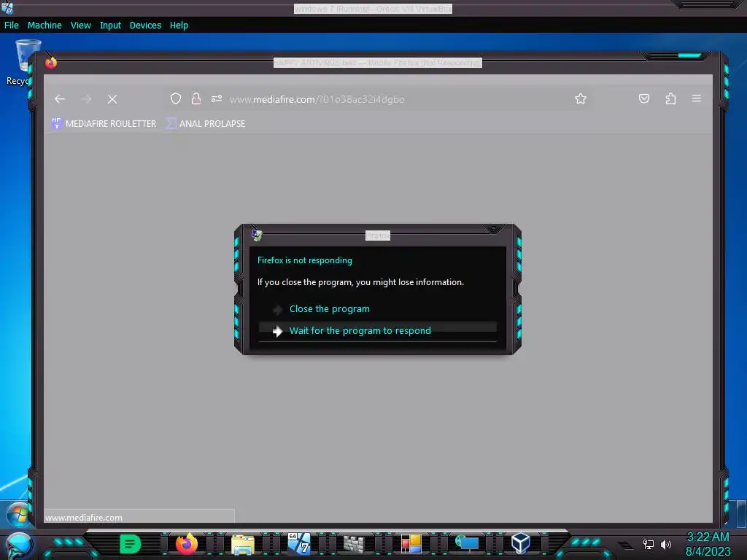Viewport: 747px width, 560px height.
Task: Open MEDIAFIRE ROULETTER bookmark
Action: click(x=104, y=123)
